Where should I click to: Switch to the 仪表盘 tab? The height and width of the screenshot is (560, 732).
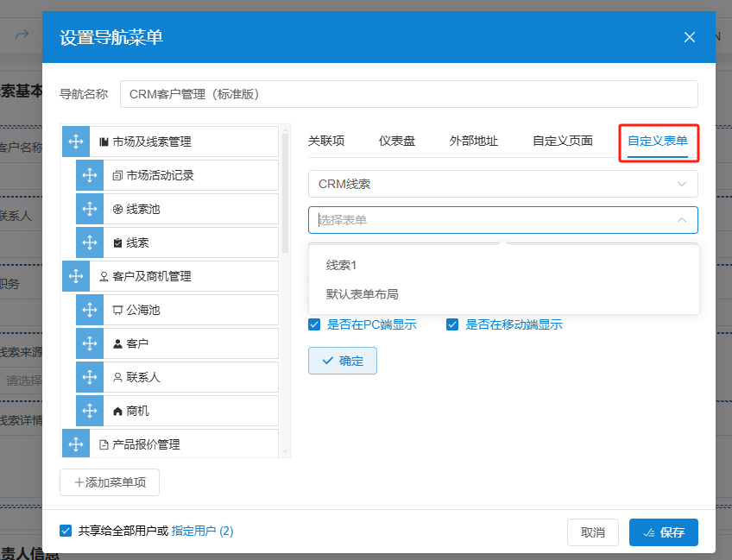point(396,141)
